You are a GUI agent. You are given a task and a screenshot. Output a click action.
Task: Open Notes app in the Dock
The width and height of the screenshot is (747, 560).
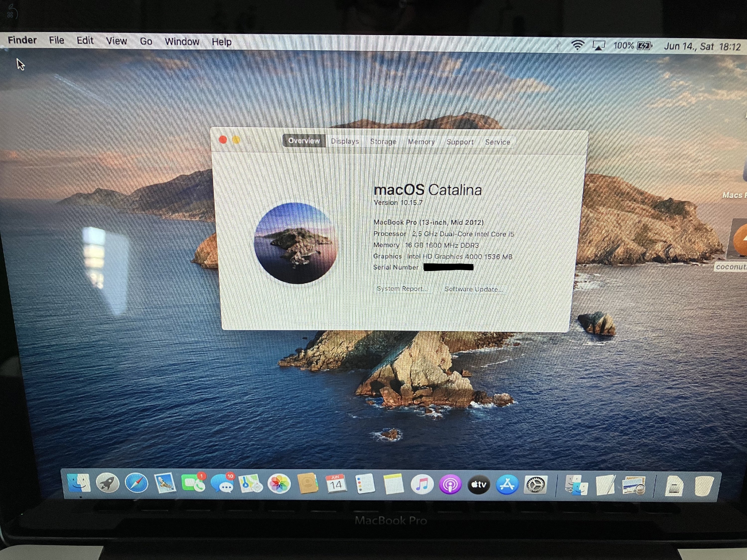(393, 484)
